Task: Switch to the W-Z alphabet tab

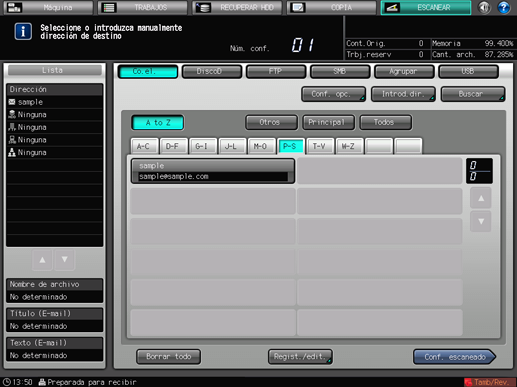Action: 349,146
